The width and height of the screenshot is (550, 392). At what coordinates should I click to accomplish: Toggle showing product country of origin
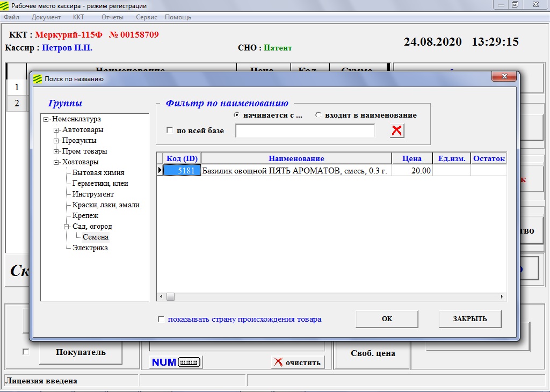[x=161, y=319]
